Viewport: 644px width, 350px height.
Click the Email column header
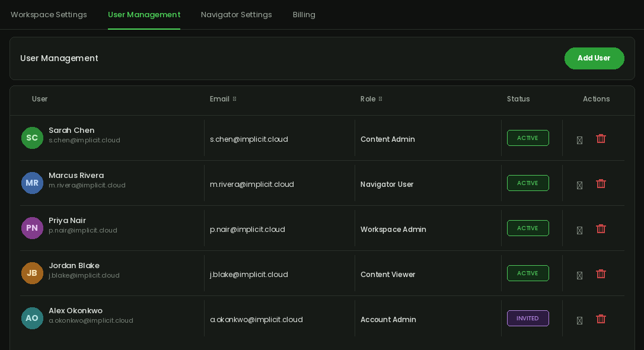220,99
